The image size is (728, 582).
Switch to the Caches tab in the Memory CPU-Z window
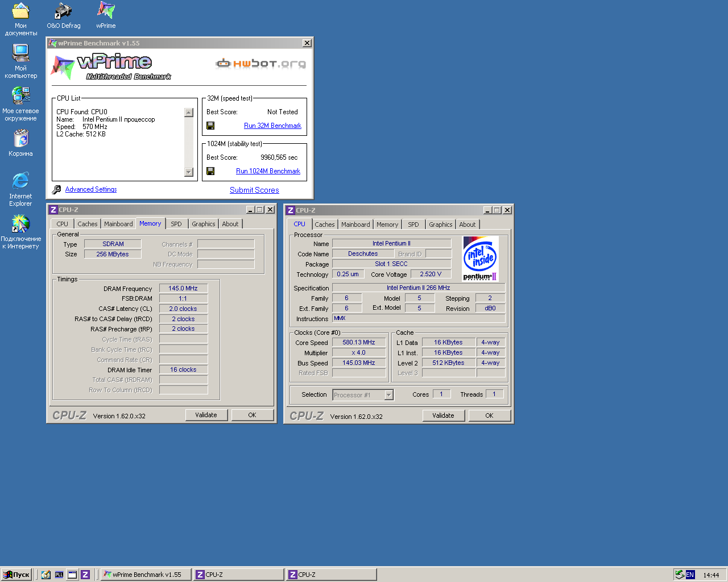point(88,224)
